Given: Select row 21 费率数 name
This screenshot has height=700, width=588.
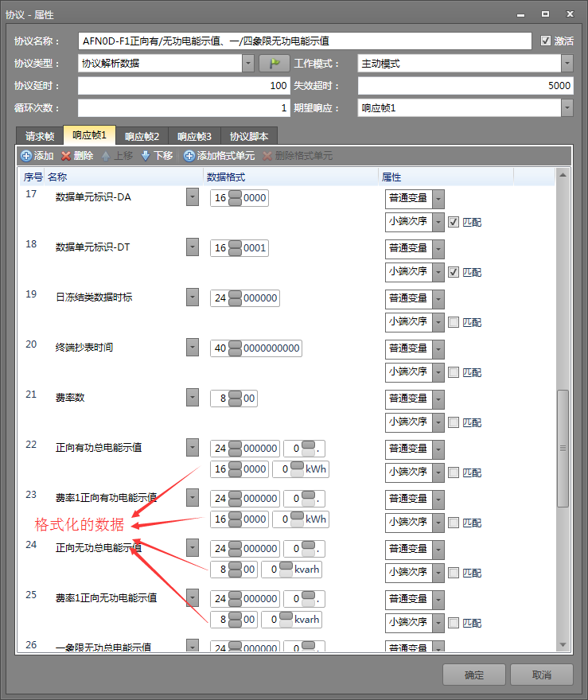Looking at the screenshot, I should click(70, 397).
